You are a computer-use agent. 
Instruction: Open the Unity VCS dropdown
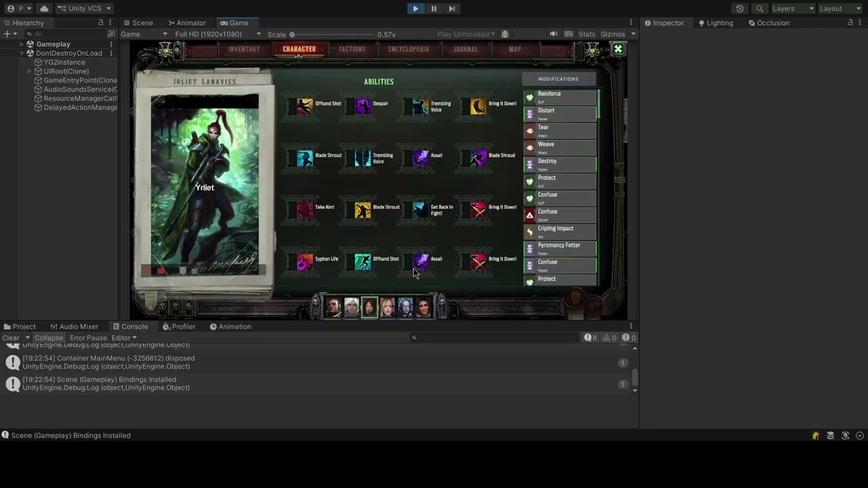click(84, 9)
